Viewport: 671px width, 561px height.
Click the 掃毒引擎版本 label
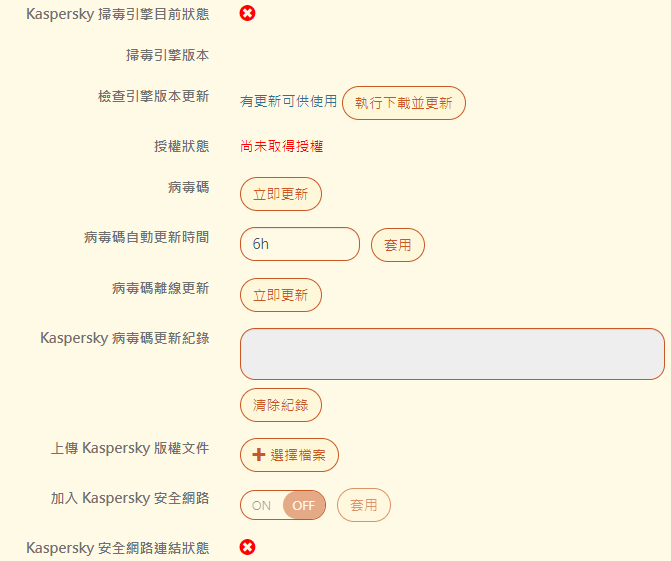168,55
